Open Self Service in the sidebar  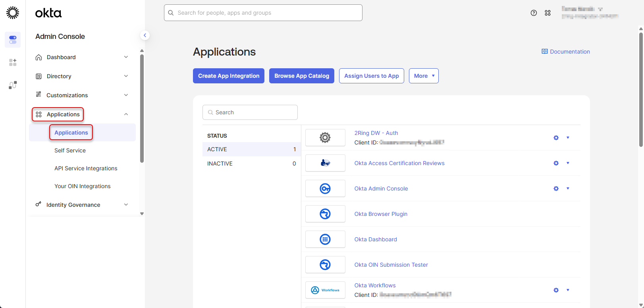coord(70,150)
